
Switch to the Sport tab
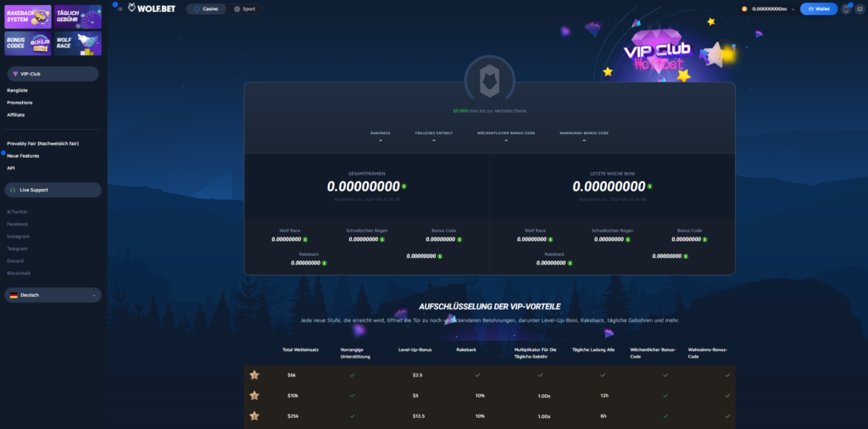coord(244,8)
